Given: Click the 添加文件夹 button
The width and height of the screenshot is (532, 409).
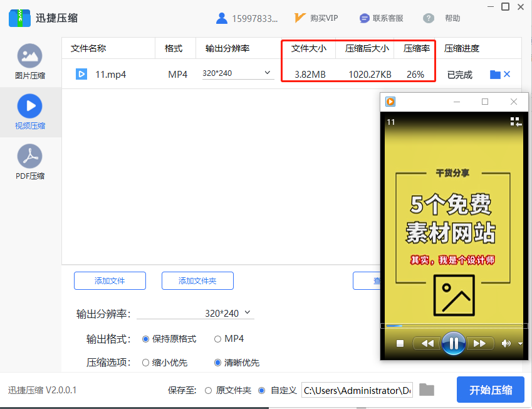Looking at the screenshot, I should (x=197, y=280).
